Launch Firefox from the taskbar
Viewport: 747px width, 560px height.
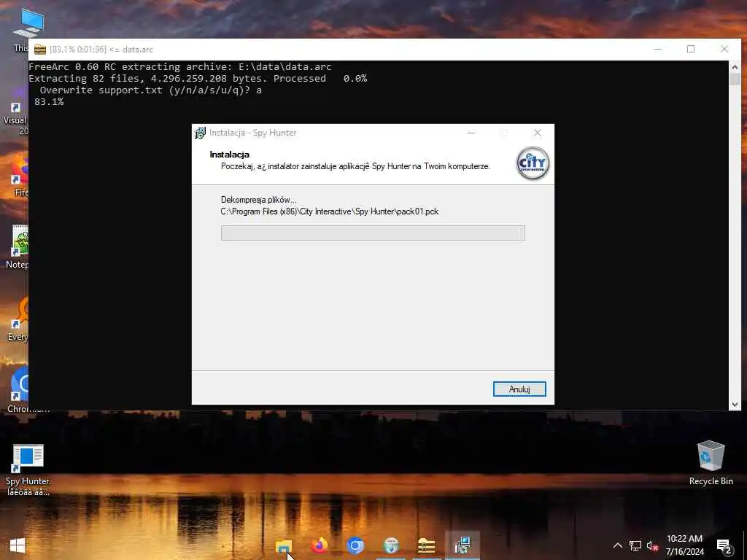click(320, 545)
